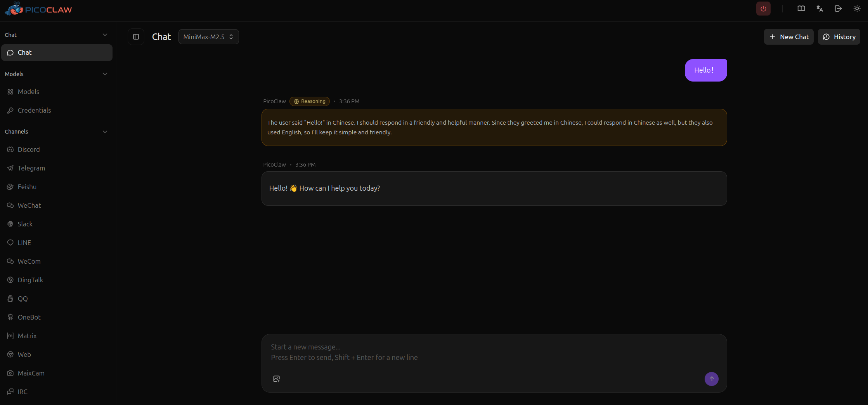Click the message input field
This screenshot has width=868, height=405.
point(494,353)
